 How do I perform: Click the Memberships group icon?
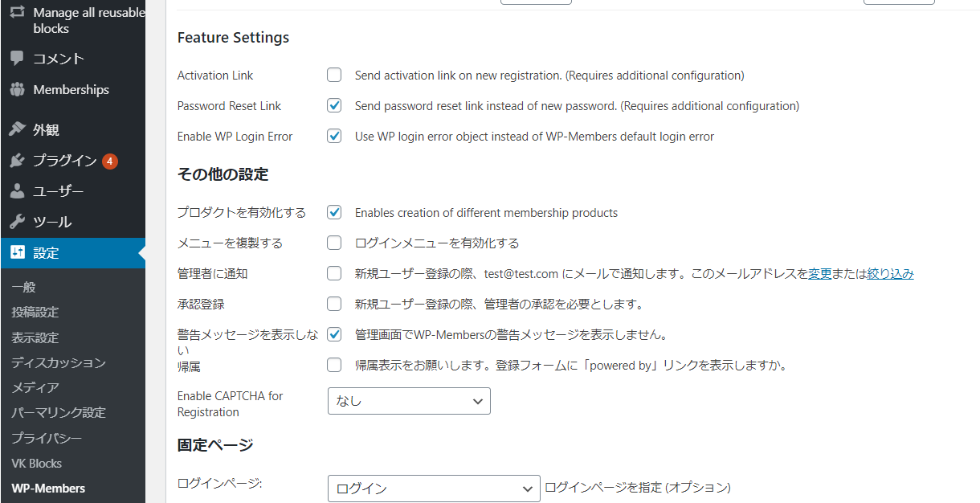(17, 90)
